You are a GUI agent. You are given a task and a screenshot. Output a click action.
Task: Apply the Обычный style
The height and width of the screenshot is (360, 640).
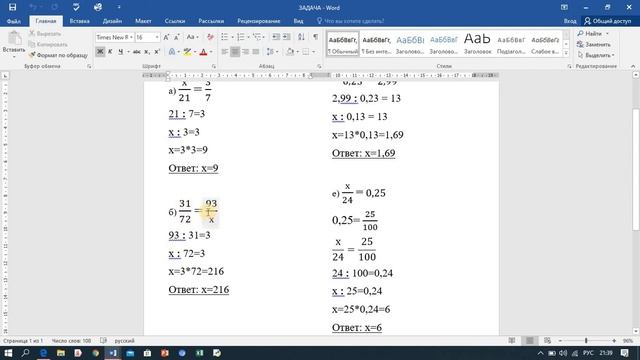coord(343,44)
